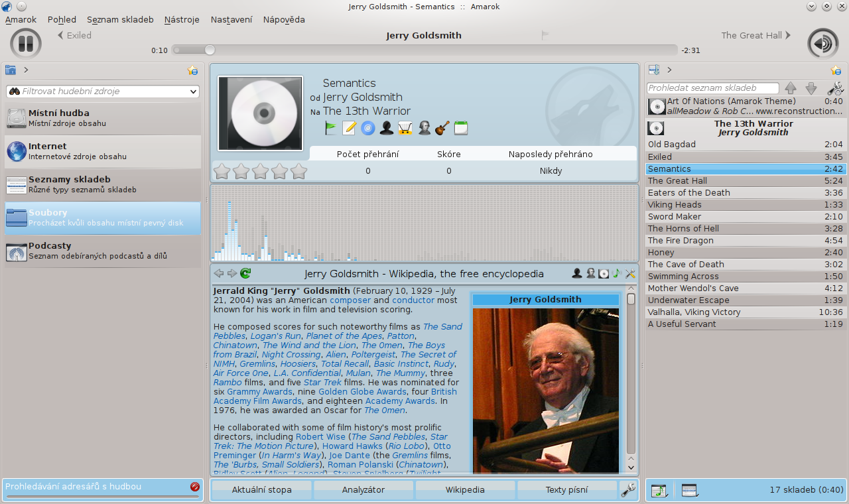Open Wikipedia applet settings tools icon
Screen dimensions: 849x504
[x=630, y=273]
